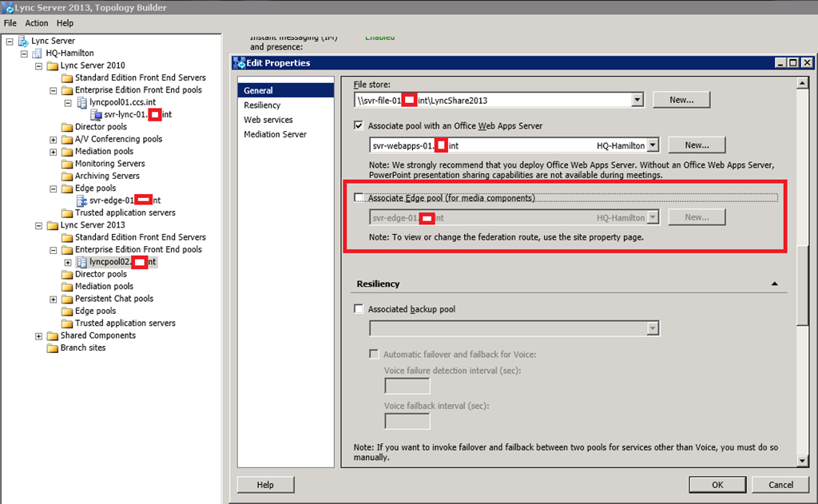Viewport: 818px width, 504px height.
Task: Collapse the HQ-Hamilton tree node
Action: point(24,54)
